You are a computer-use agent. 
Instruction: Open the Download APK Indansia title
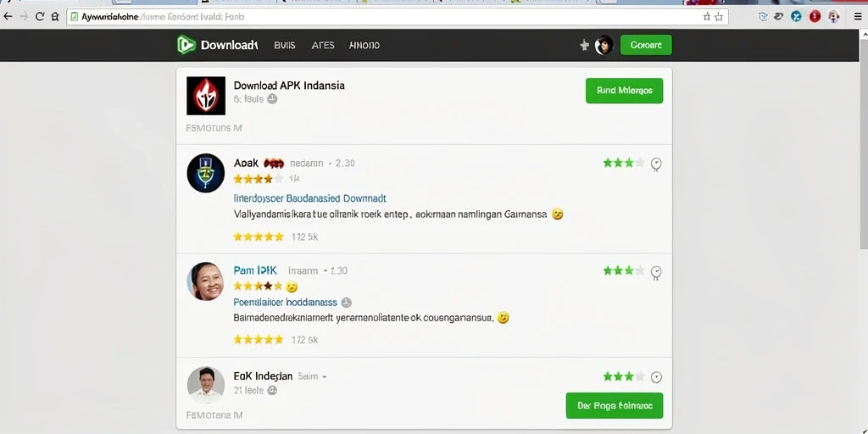(x=289, y=86)
